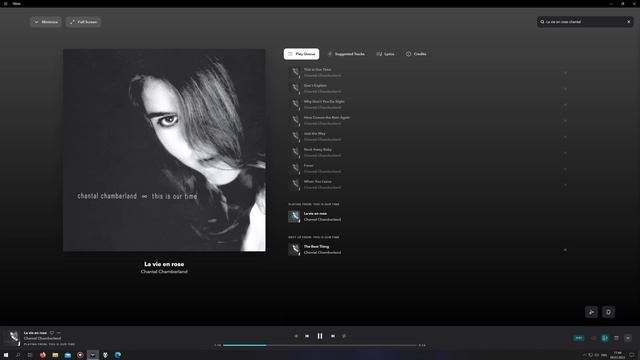Open Windows taskbar search
The height and width of the screenshot is (360, 640).
pos(18,355)
